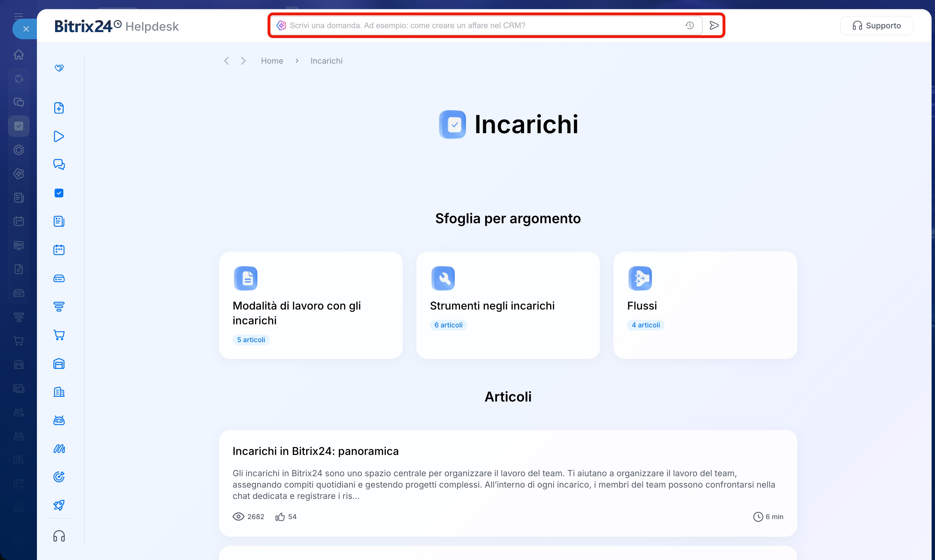Select the blue checkmark tasks icon in sidebar
This screenshot has height=560, width=935.
(x=59, y=193)
